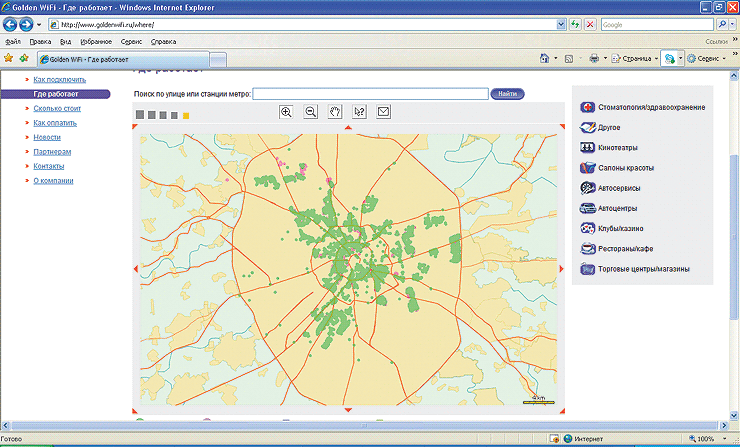
Task: Open the Вид menu
Action: click(x=66, y=42)
